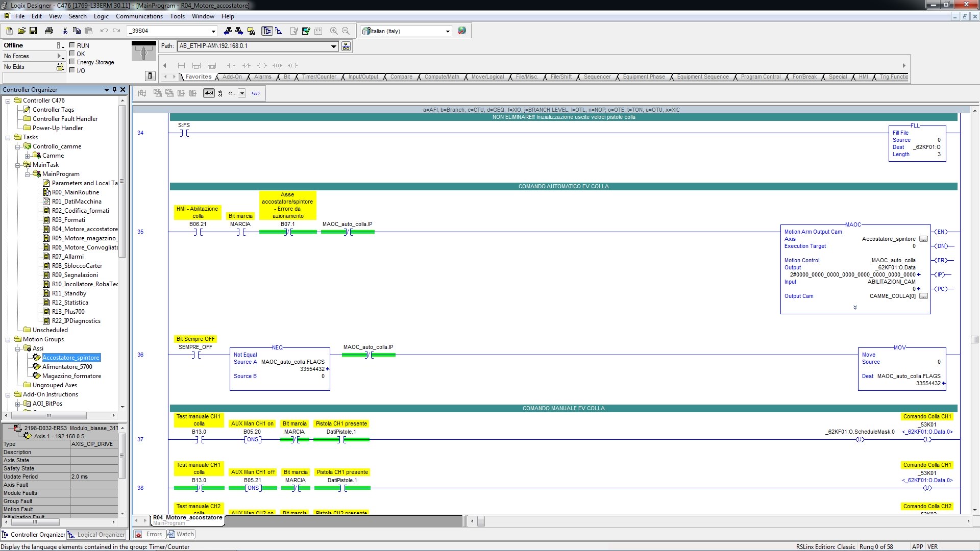Viewport: 980px width, 551px height.
Task: Toggle the RUN indicator checkbox
Action: (x=72, y=45)
